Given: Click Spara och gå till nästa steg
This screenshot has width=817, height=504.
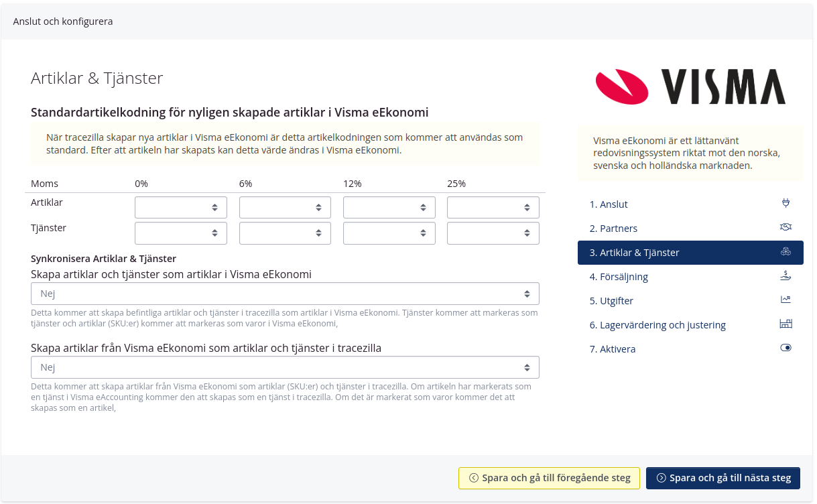Looking at the screenshot, I should click(722, 478).
